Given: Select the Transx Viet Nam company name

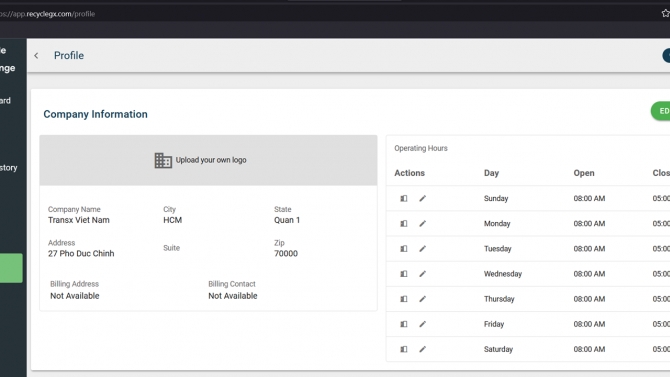Looking at the screenshot, I should coord(79,220).
